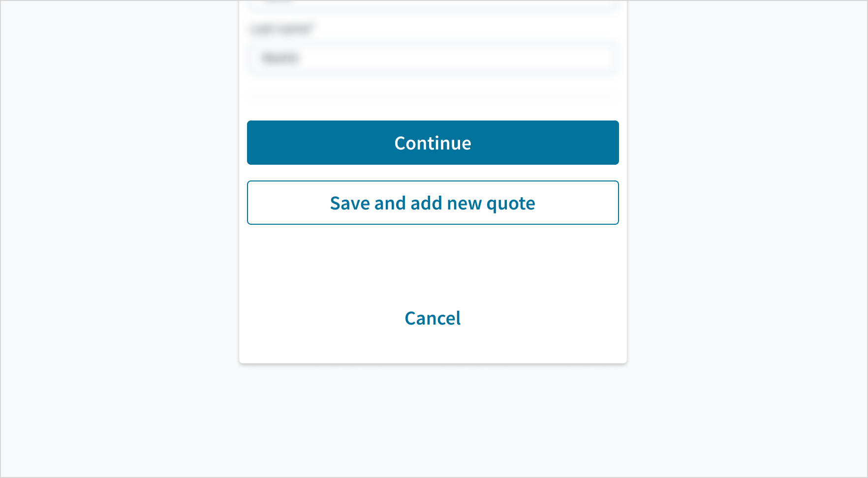Click the Continue button
The width and height of the screenshot is (868, 478).
click(x=433, y=143)
